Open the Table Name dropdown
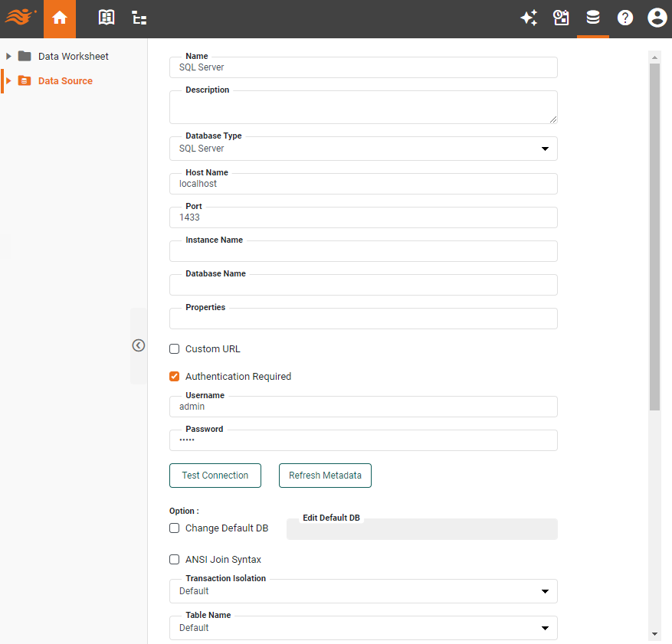 [363, 628]
